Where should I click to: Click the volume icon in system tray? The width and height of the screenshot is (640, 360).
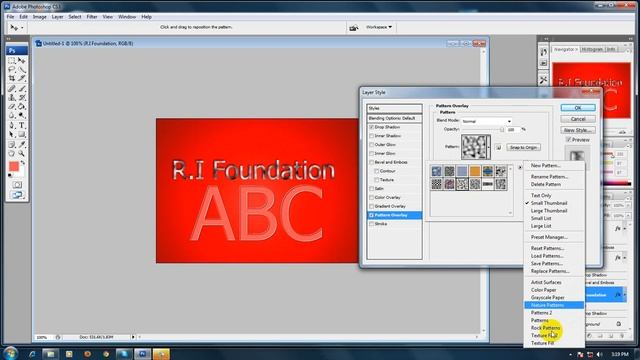pos(600,354)
